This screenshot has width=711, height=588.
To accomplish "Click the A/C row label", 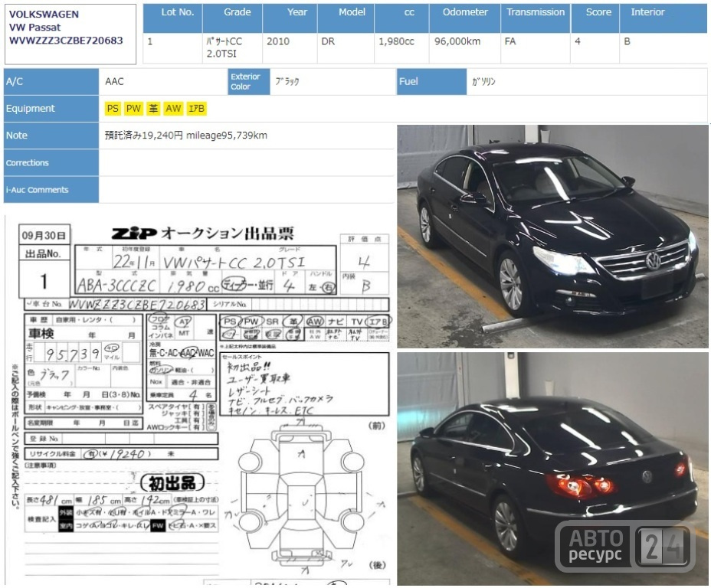I will coord(51,82).
